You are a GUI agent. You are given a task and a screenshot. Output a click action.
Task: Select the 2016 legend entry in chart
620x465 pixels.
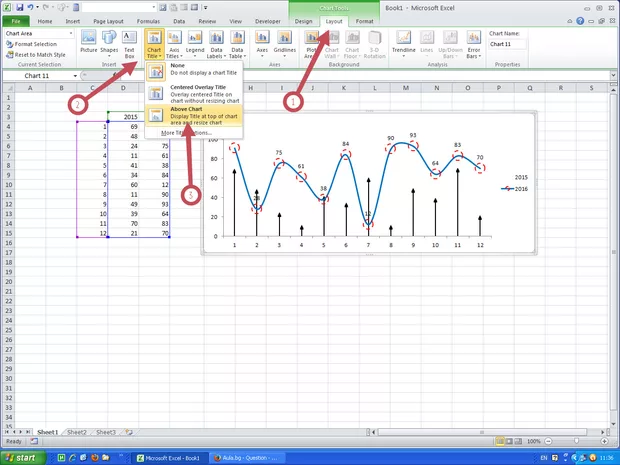click(x=514, y=189)
